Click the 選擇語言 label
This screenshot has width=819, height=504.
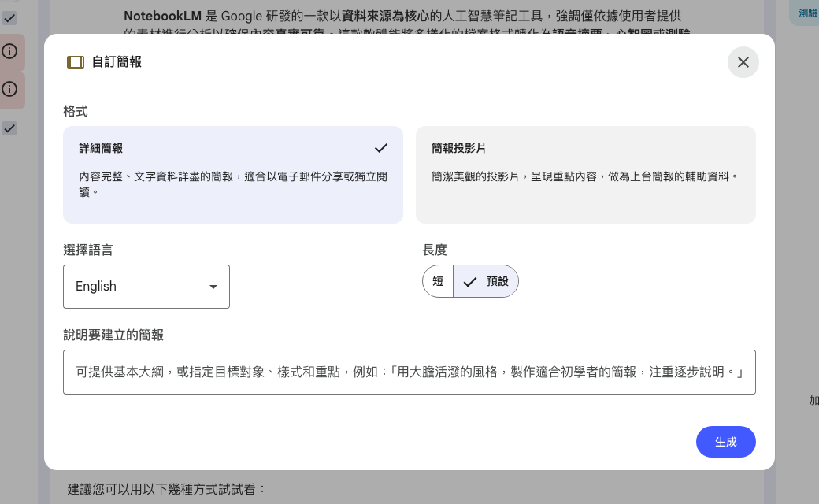[87, 250]
